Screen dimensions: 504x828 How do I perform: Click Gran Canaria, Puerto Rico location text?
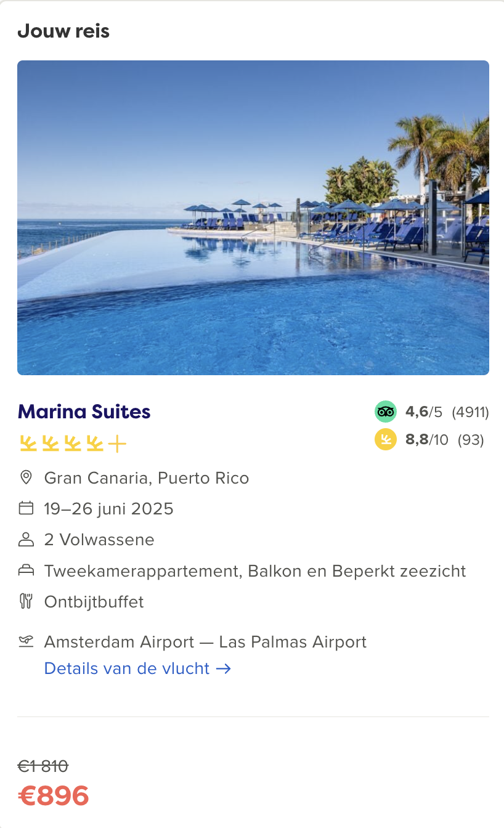[147, 478]
